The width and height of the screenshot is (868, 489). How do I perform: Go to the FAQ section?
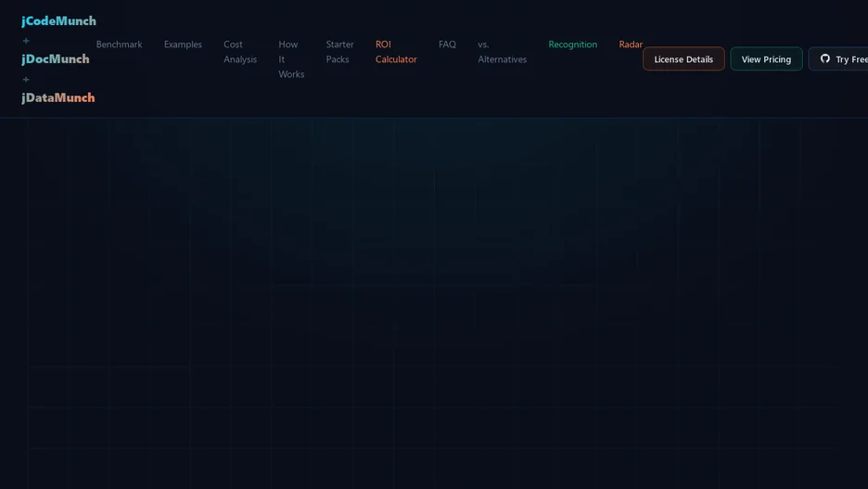tap(447, 45)
